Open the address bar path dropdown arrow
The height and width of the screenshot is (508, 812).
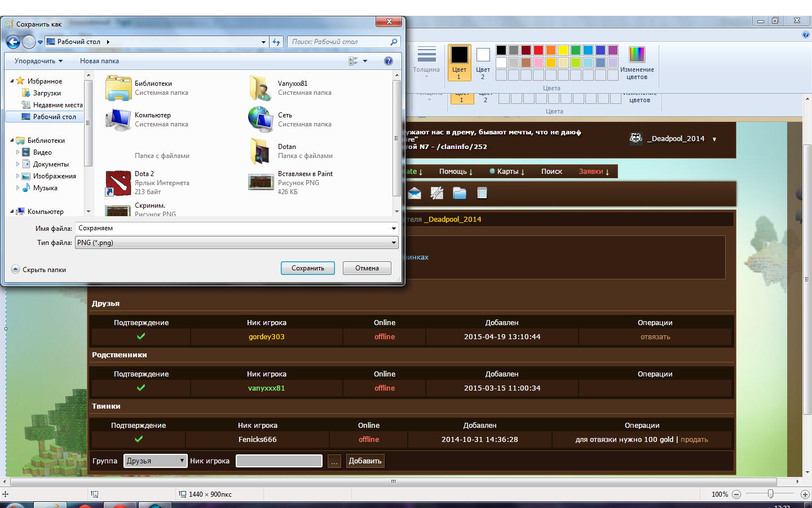pos(263,42)
